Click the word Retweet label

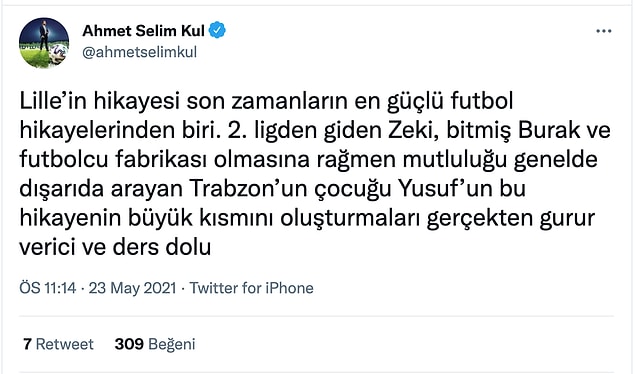(x=65, y=344)
